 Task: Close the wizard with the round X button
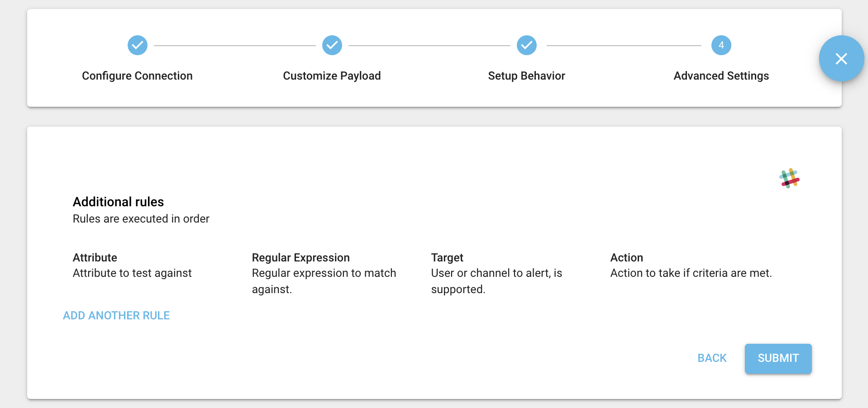coord(841,59)
